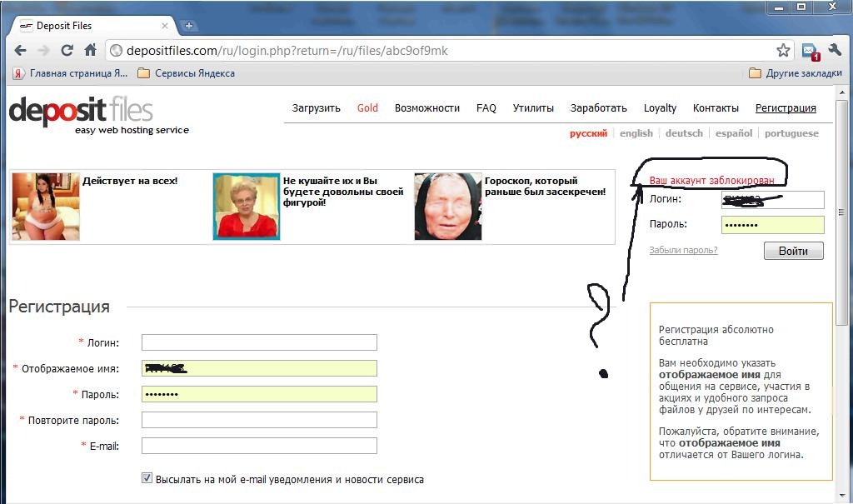Uncheck e-mail notifications and news checkbox
This screenshot has height=504, width=853.
(147, 478)
